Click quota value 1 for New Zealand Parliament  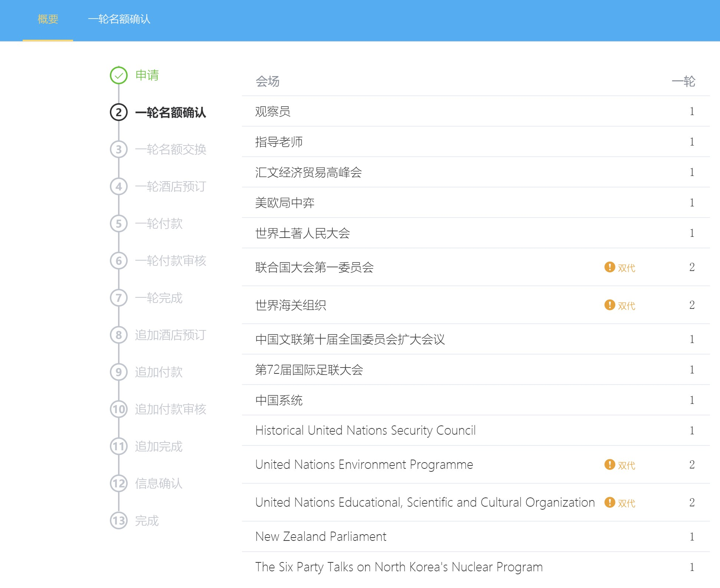point(692,537)
